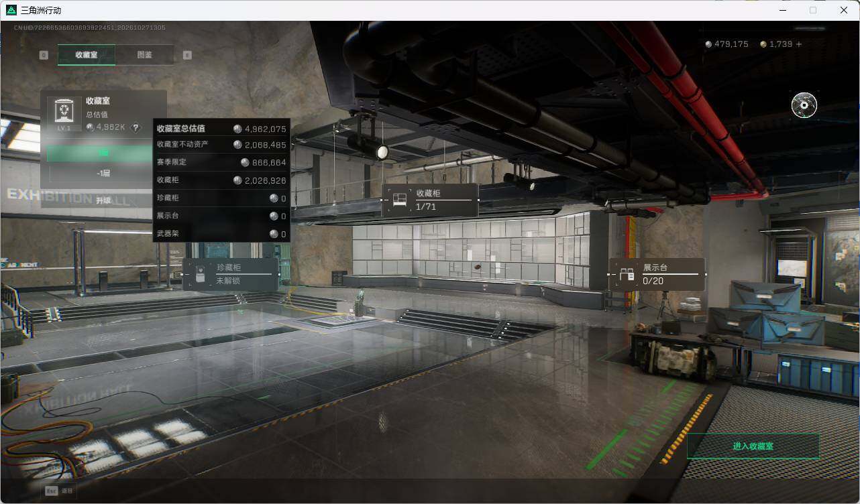Click the 三角洲行动 app icon in title bar
The height and width of the screenshot is (504, 860).
click(x=11, y=10)
